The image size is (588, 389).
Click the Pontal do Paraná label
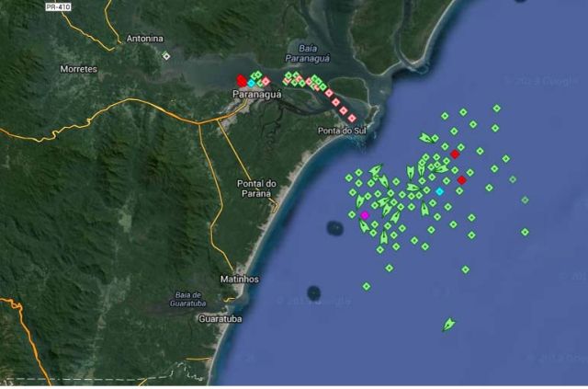(x=256, y=189)
